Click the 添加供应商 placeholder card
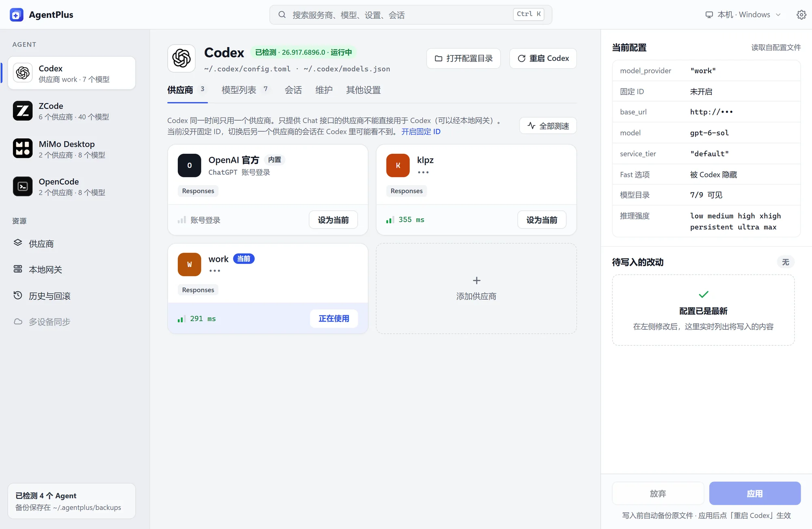 tap(476, 289)
